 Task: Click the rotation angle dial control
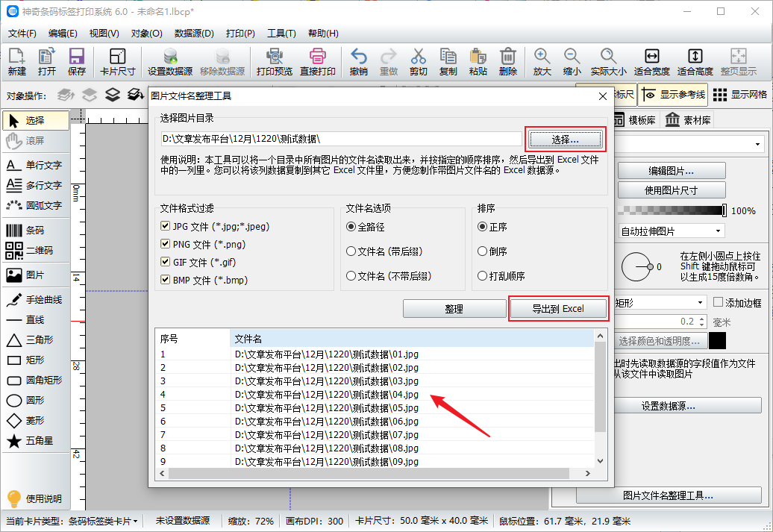coord(637,266)
